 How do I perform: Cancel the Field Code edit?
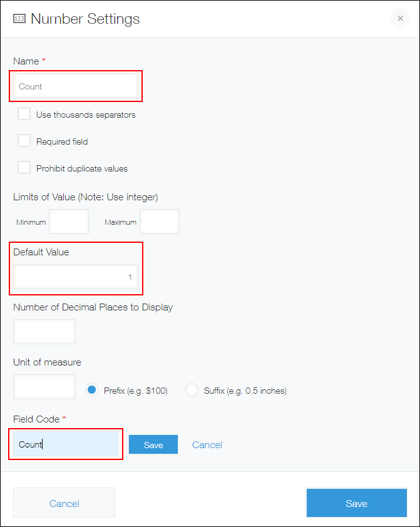(207, 444)
